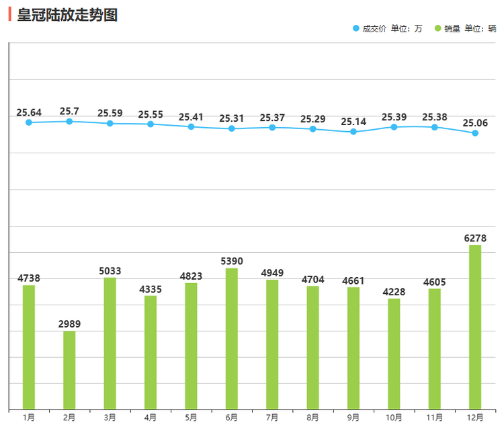Select the 4738 sales bar for 1月
This screenshot has height=427, width=504.
pyautogui.click(x=29, y=346)
